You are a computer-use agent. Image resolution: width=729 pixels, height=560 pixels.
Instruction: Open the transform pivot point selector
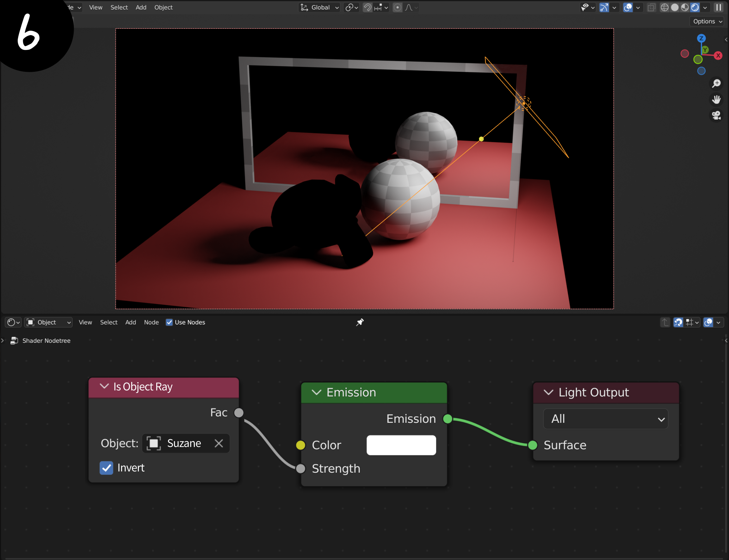(351, 7)
